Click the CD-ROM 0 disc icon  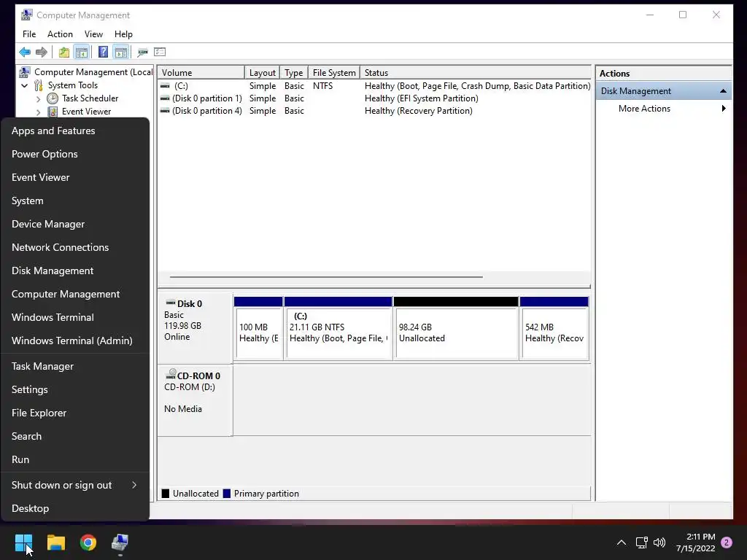[171, 375]
